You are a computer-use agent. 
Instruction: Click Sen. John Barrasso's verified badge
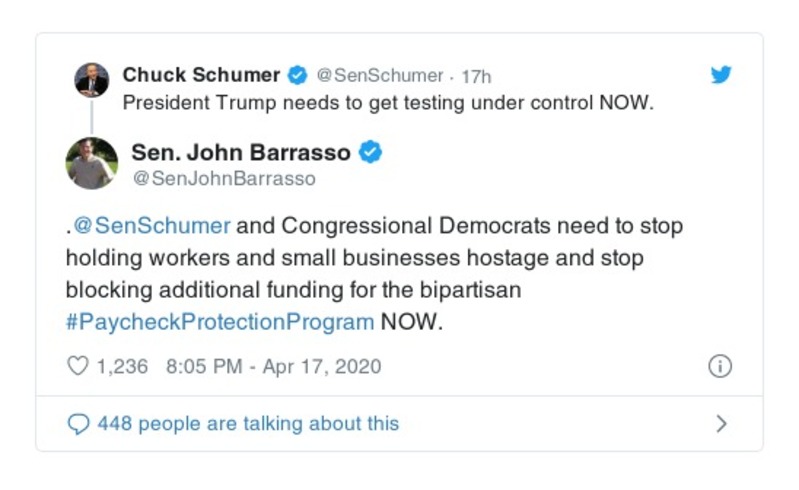click(x=372, y=153)
